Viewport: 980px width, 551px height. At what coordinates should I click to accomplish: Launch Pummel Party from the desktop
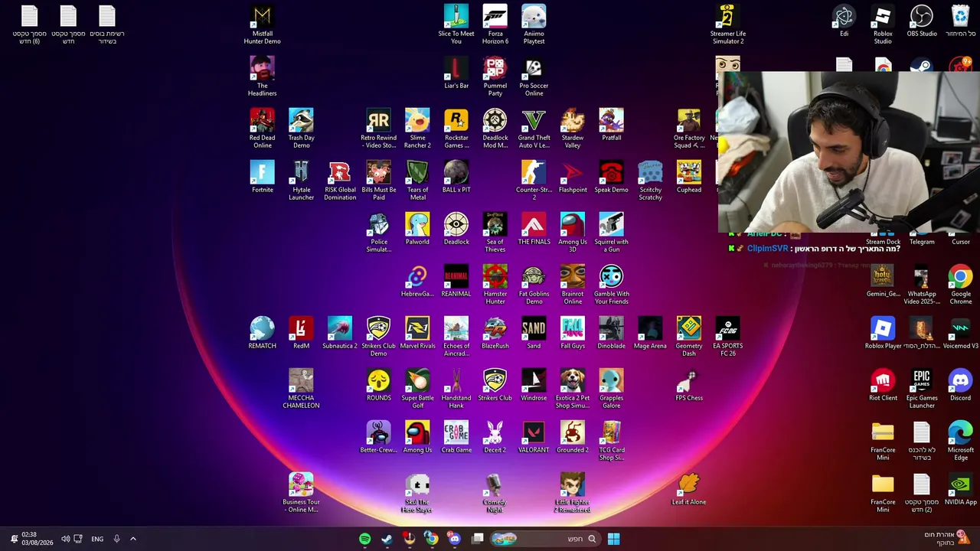pyautogui.click(x=495, y=77)
